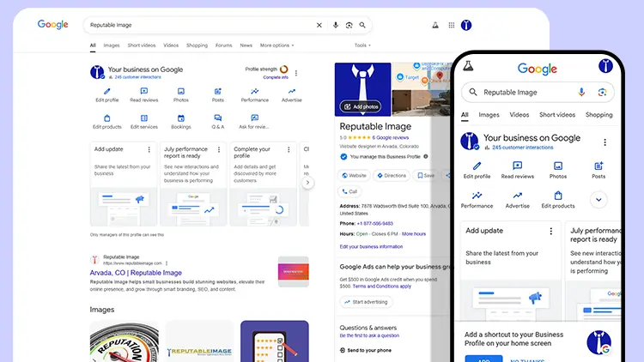Open the desktop account avatar
Image resolution: width=644 pixels, height=362 pixels.
tap(466, 25)
